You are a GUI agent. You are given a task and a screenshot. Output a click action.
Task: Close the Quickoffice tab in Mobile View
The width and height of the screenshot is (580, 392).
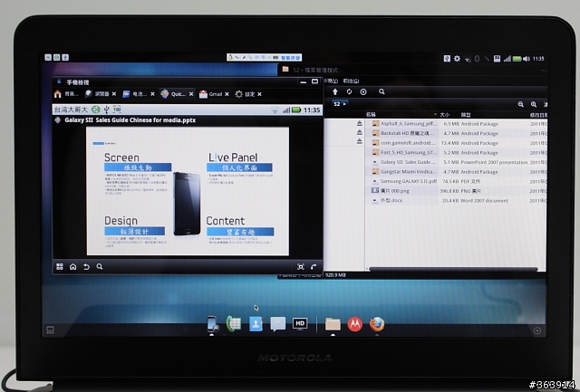point(191,94)
